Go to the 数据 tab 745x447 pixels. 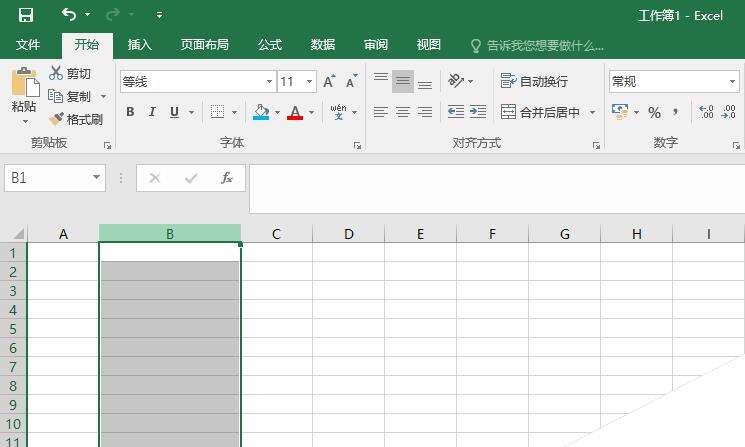[x=323, y=45]
